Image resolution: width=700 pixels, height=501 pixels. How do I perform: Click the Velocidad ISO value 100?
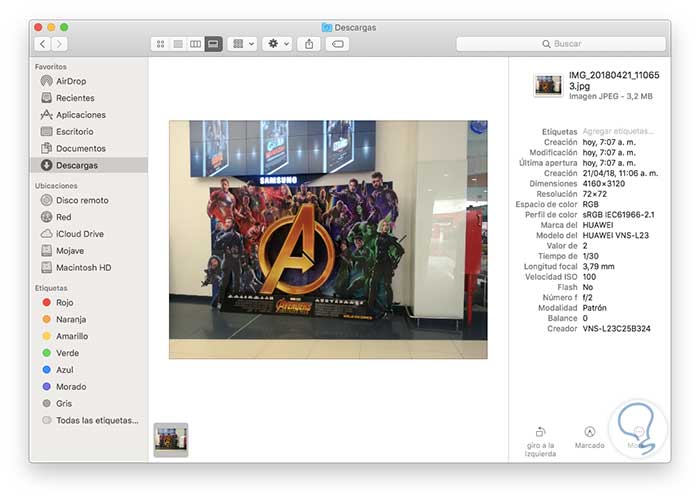[x=589, y=277]
